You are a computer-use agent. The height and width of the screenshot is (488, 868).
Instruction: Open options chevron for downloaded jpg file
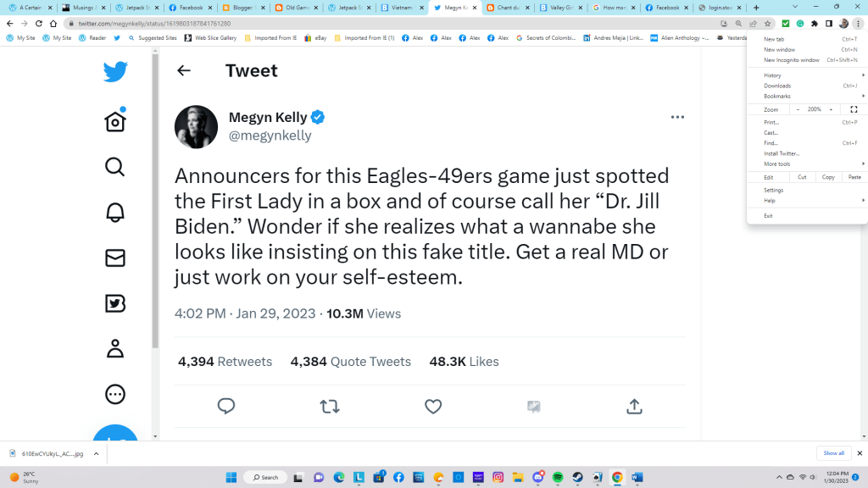tap(96, 453)
